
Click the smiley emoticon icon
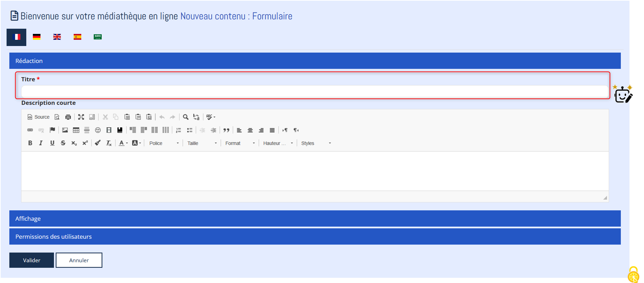click(x=98, y=130)
